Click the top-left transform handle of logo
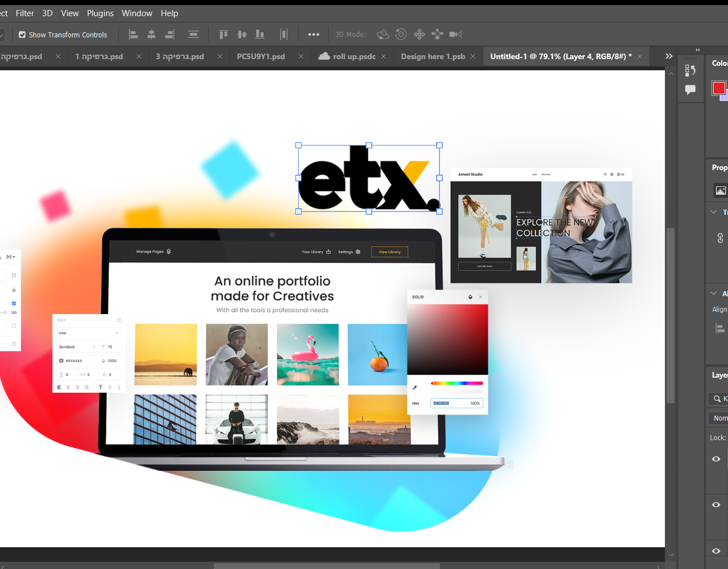Viewport: 728px width, 569px height. point(298,145)
